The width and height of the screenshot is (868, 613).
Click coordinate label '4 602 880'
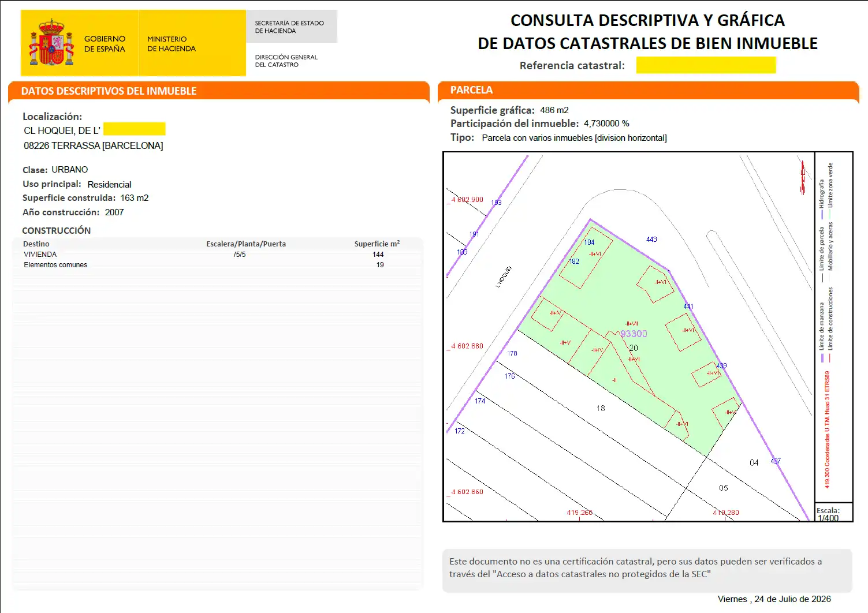click(467, 346)
